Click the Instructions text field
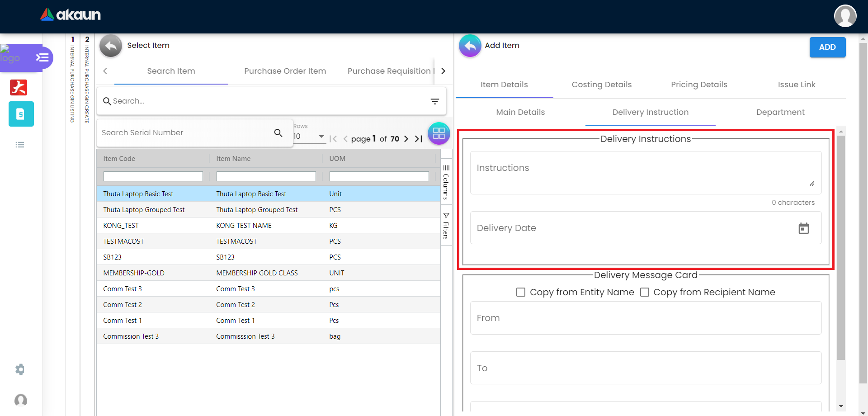The height and width of the screenshot is (416, 868). pos(642,173)
